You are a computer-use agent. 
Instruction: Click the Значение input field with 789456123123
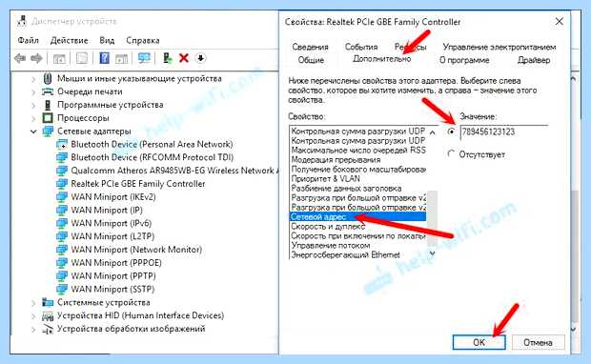pyautogui.click(x=504, y=131)
